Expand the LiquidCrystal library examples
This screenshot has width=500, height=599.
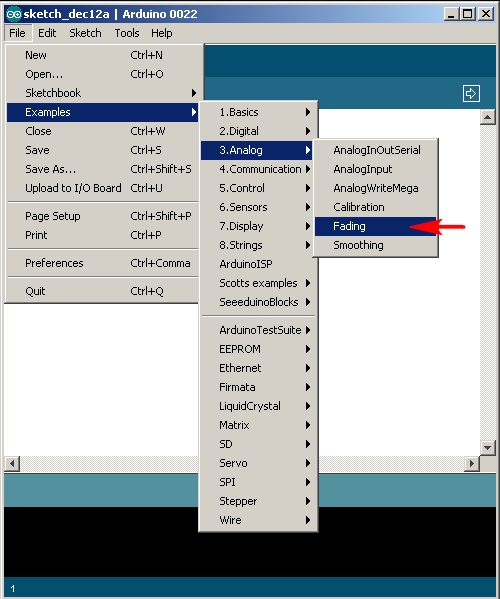[x=258, y=406]
